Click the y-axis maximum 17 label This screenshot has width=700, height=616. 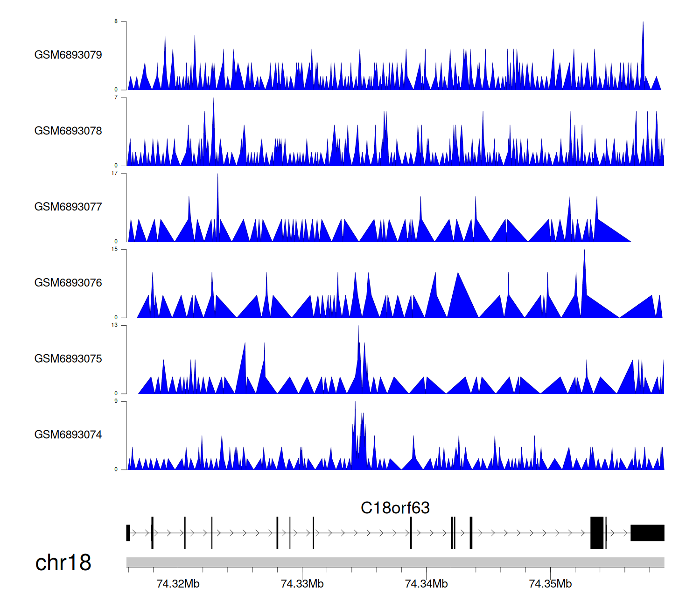(x=114, y=174)
